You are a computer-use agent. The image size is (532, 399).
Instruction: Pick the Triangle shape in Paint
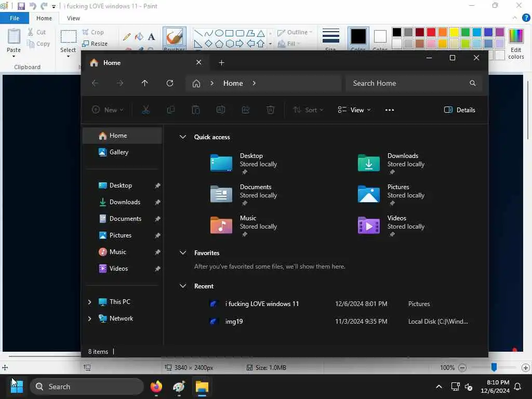pyautogui.click(x=261, y=33)
